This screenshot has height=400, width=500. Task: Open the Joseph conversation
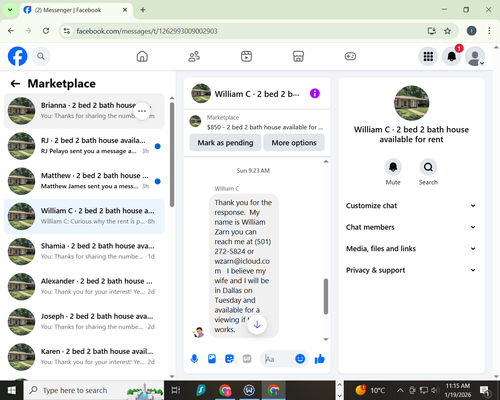tap(84, 322)
